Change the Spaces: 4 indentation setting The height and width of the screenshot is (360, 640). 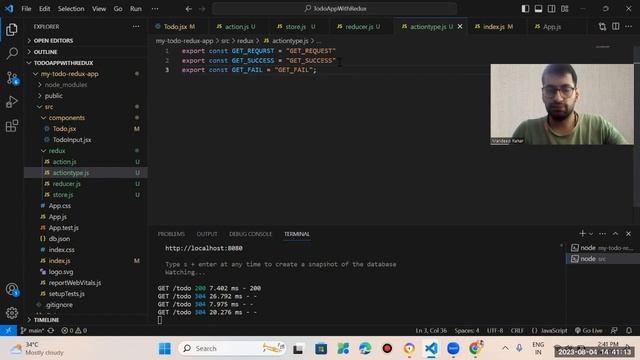[x=467, y=331]
